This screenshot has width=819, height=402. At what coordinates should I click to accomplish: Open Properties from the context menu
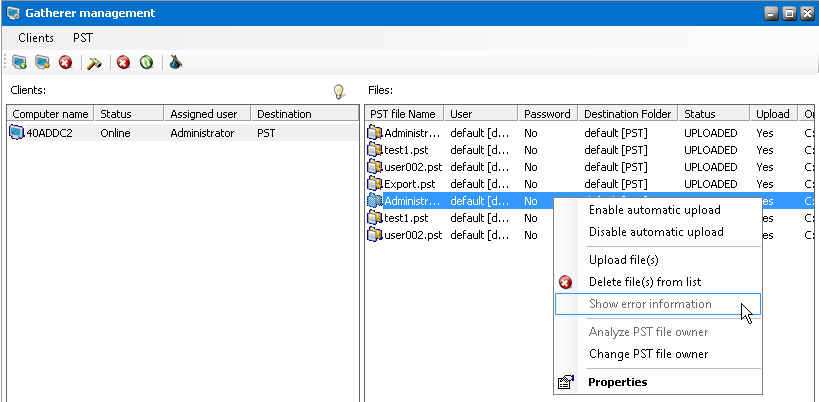point(617,382)
